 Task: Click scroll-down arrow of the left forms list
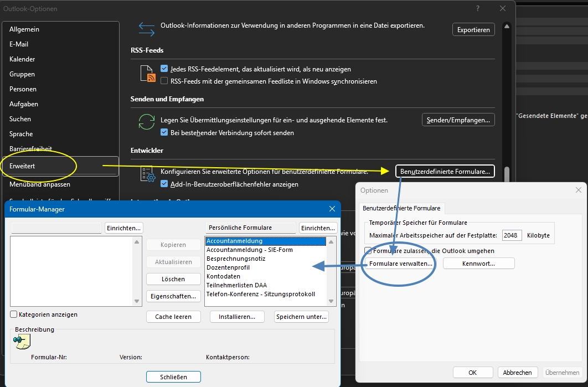[137, 301]
